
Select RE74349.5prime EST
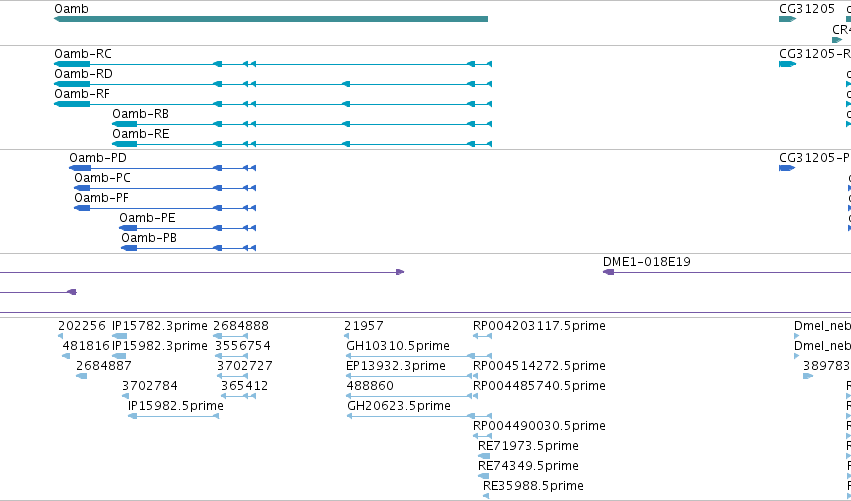tap(484, 476)
